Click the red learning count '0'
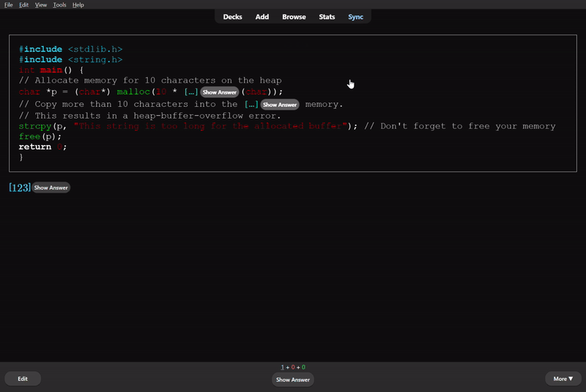This screenshot has height=392, width=586. pyautogui.click(x=293, y=367)
